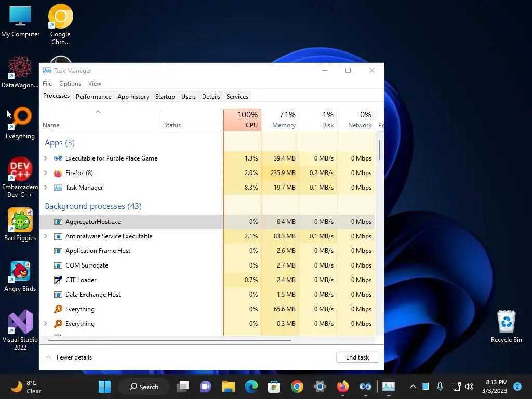Click taskbar Search box
The image size is (532, 399).
tap(144, 387)
